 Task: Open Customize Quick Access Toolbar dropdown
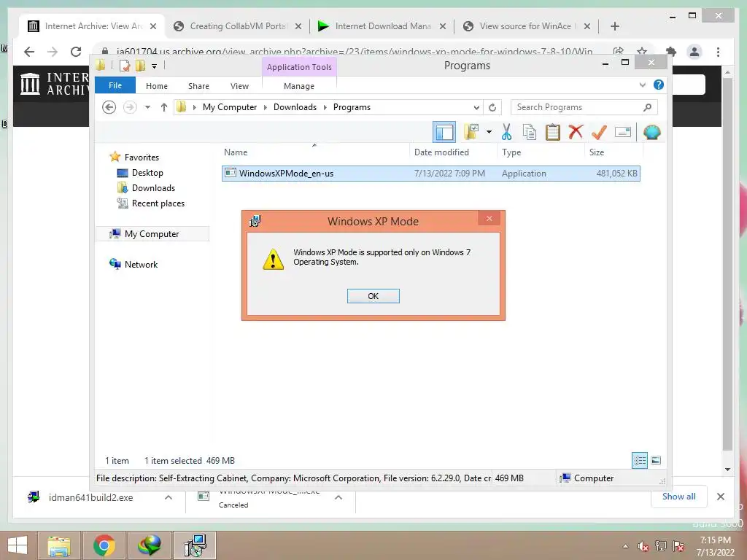pyautogui.click(x=155, y=66)
